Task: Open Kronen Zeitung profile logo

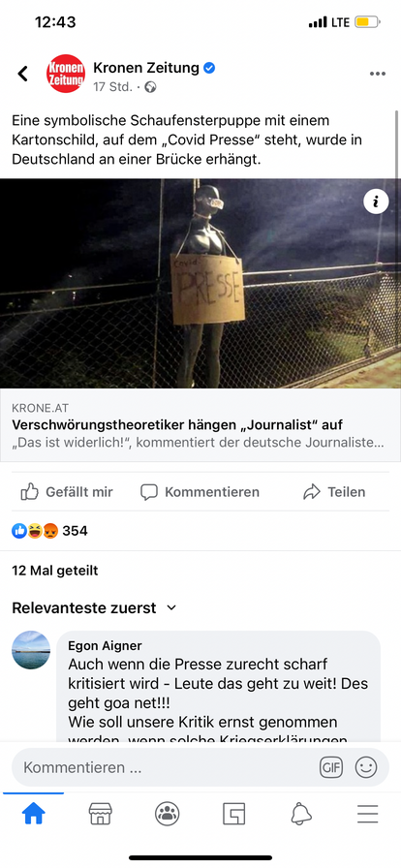Action: point(65,74)
